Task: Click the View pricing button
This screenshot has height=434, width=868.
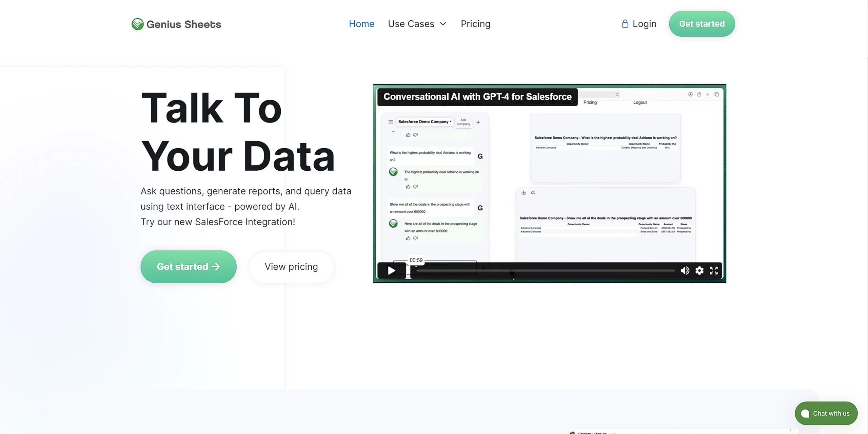Action: [291, 267]
